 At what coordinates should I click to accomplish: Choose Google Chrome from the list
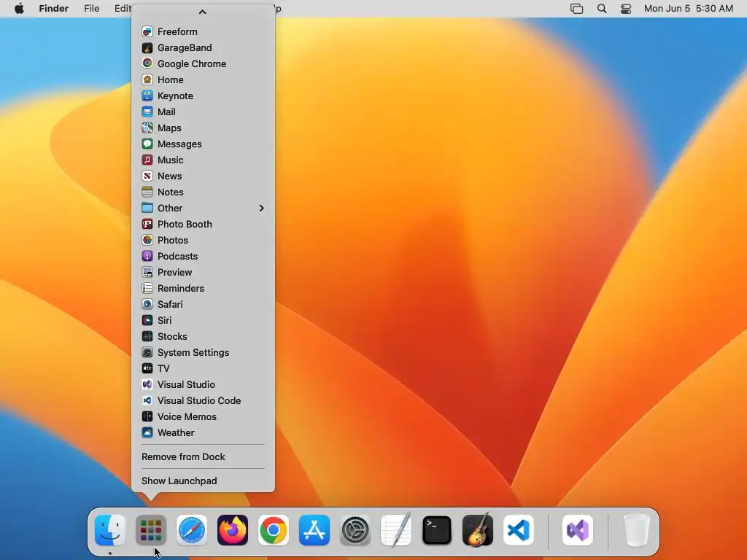pos(203,64)
